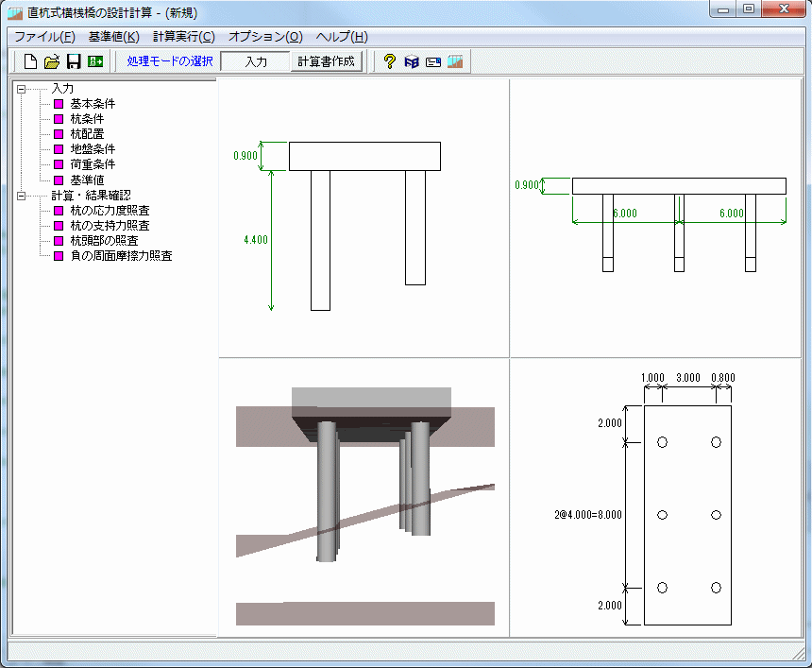Collapse the 入力 tree node

(x=21, y=89)
